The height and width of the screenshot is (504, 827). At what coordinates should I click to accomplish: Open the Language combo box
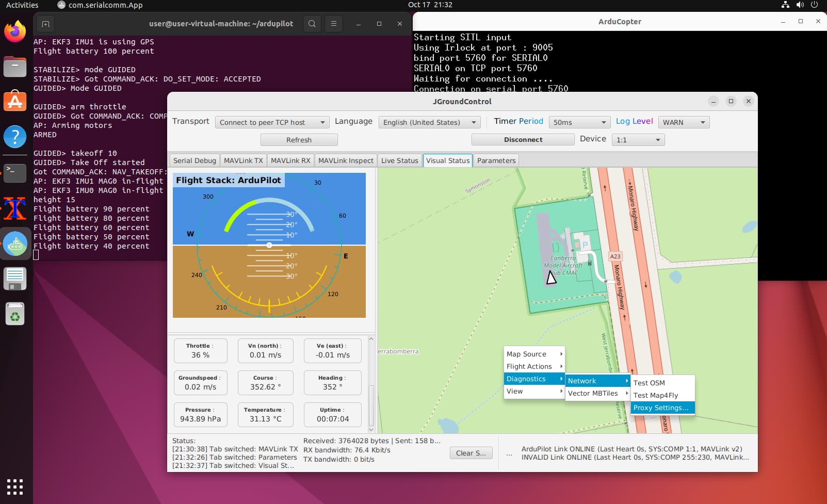coord(429,122)
